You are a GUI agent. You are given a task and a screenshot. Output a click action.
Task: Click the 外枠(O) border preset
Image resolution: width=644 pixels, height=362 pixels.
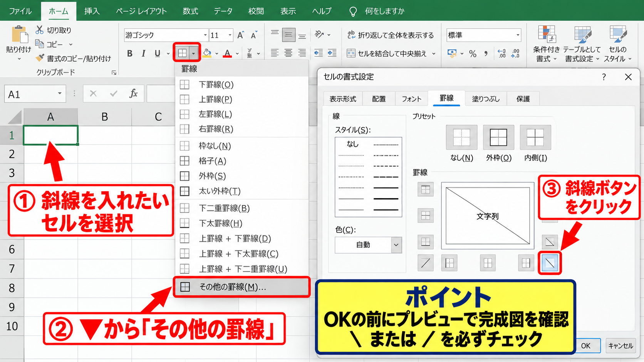[x=498, y=137]
